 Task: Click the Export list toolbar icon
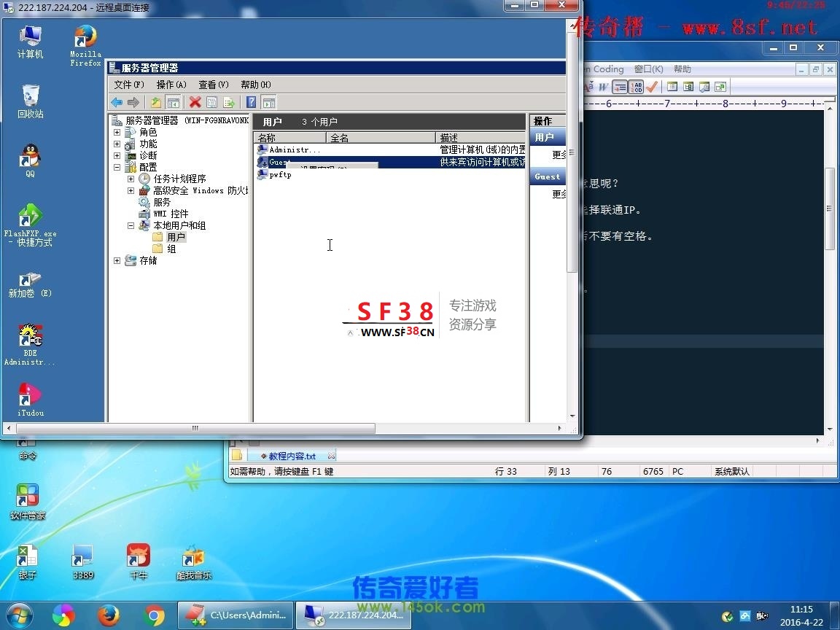point(229,103)
